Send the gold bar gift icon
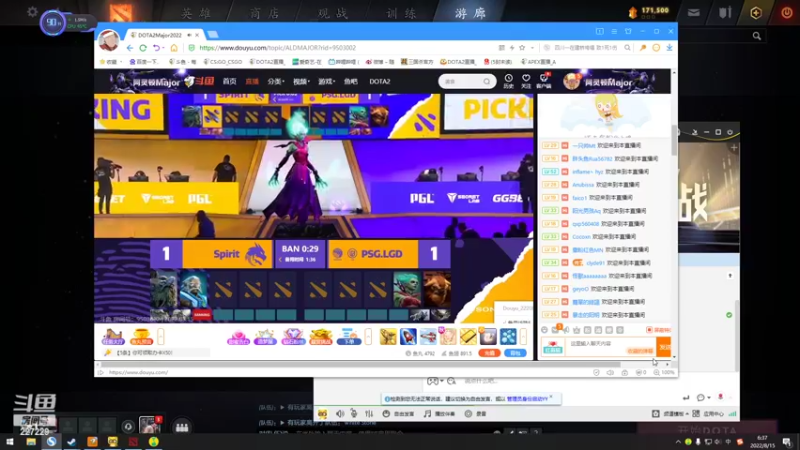This screenshot has width=800, height=450. coord(468,337)
